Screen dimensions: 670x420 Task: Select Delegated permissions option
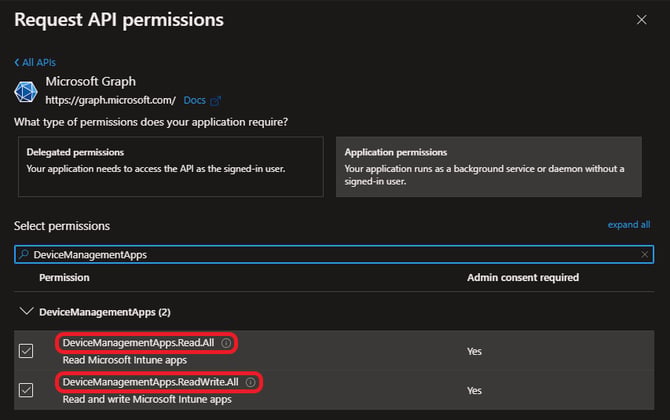(170, 167)
